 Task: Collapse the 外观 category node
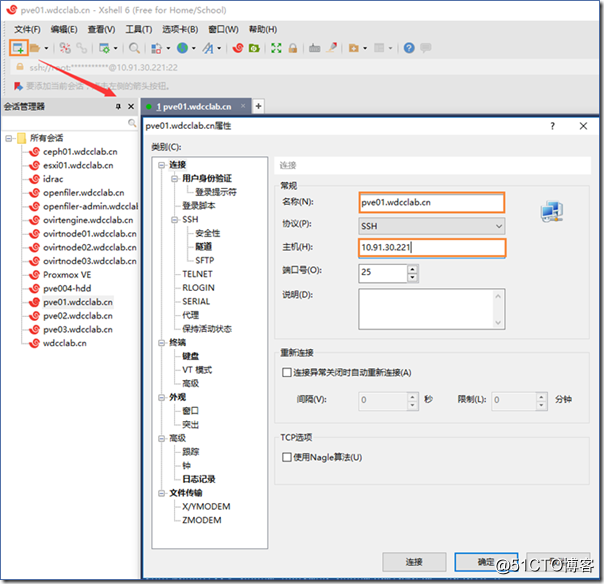161,397
